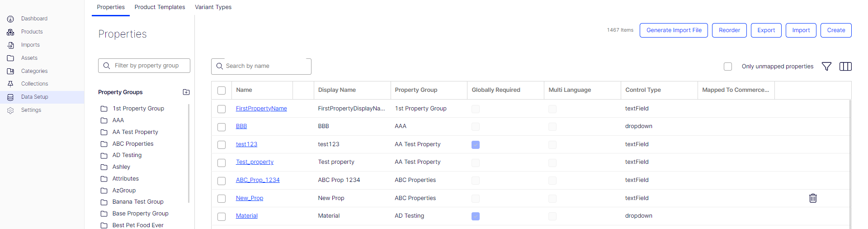Select the New_Prop row checkbox

pos(222,199)
